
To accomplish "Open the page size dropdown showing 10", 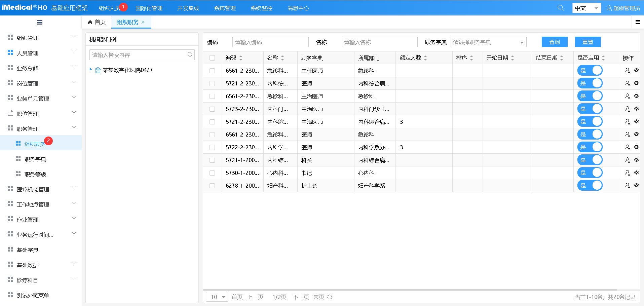I will 217,297.
